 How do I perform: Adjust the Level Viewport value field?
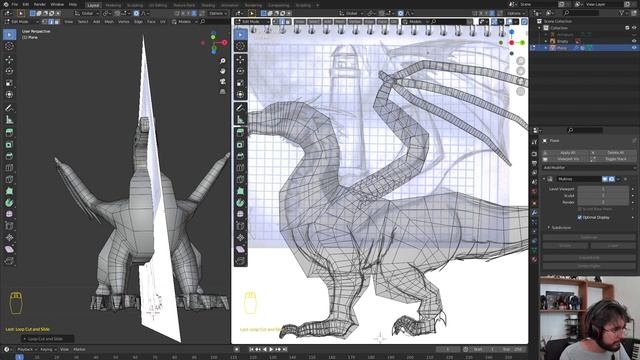(603, 189)
